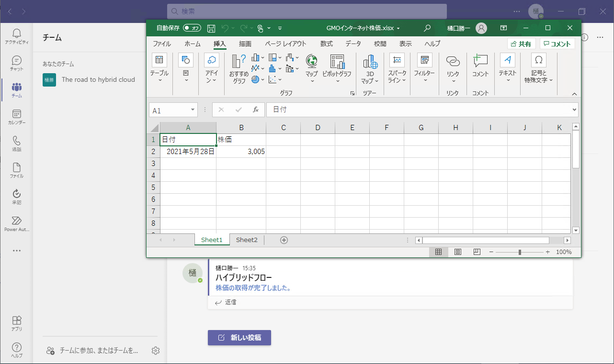Expand formula bar chevron
This screenshot has height=364, width=614.
[x=574, y=110]
